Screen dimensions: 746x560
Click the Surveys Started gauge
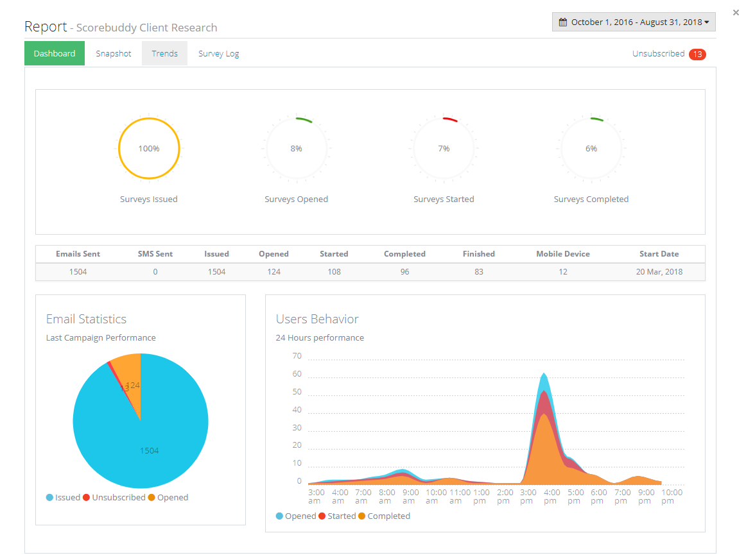(x=444, y=148)
